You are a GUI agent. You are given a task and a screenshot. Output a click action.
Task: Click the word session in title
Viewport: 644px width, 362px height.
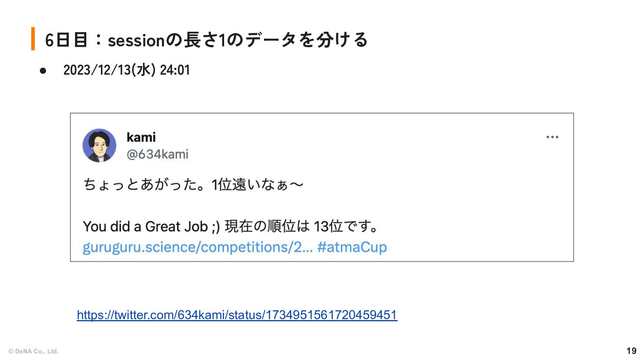tap(137, 41)
